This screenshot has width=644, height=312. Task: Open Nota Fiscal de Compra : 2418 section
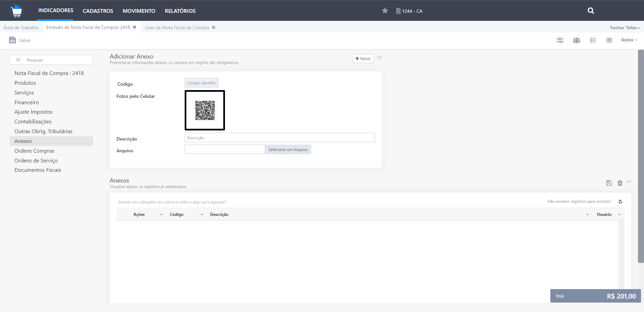coord(49,73)
